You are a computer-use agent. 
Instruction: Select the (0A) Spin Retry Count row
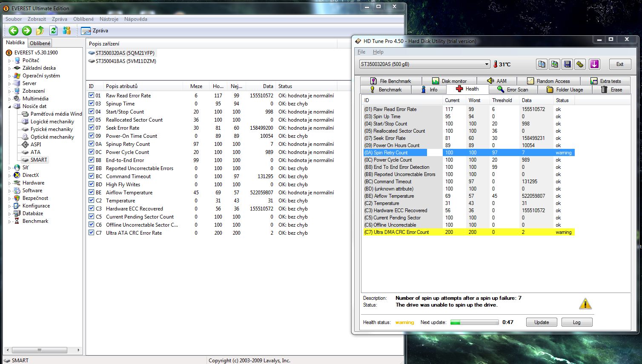click(468, 153)
